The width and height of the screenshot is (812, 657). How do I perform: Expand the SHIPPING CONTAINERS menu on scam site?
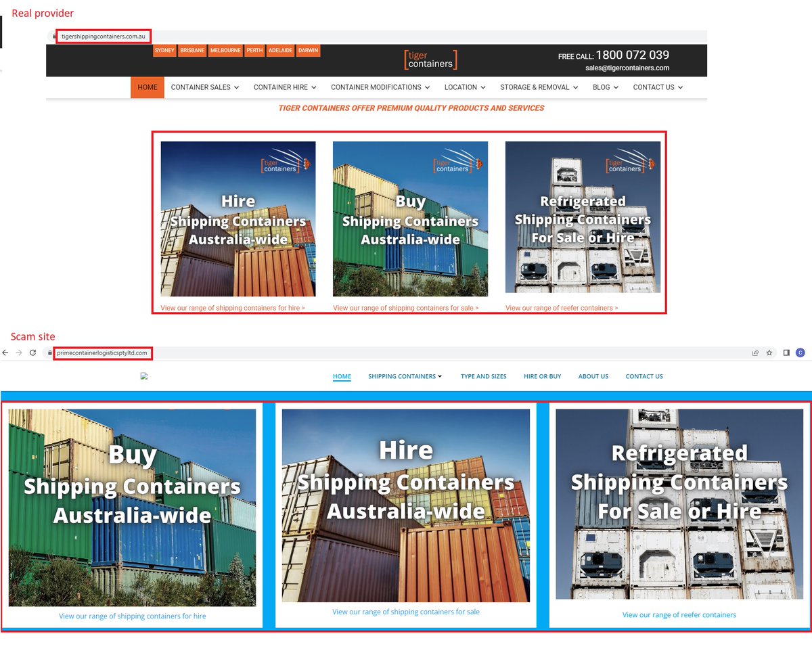pyautogui.click(x=405, y=376)
